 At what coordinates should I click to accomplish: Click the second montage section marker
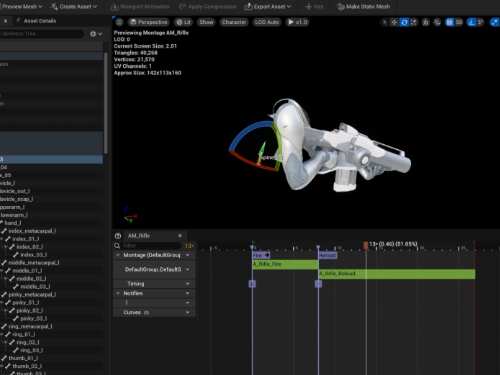tap(328, 255)
